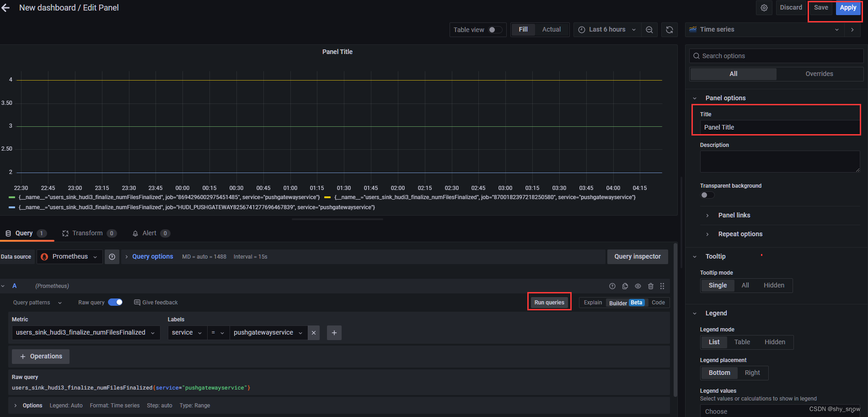Hide query A results via the eye icon
Image resolution: width=868 pixels, height=417 pixels.
click(638, 286)
